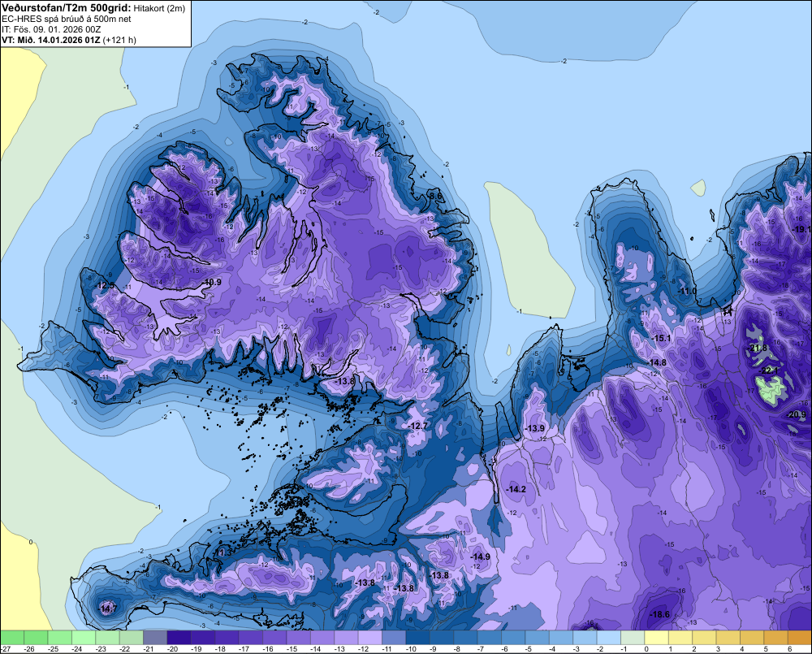Click the '3' label in the color legend

pyautogui.click(x=718, y=649)
